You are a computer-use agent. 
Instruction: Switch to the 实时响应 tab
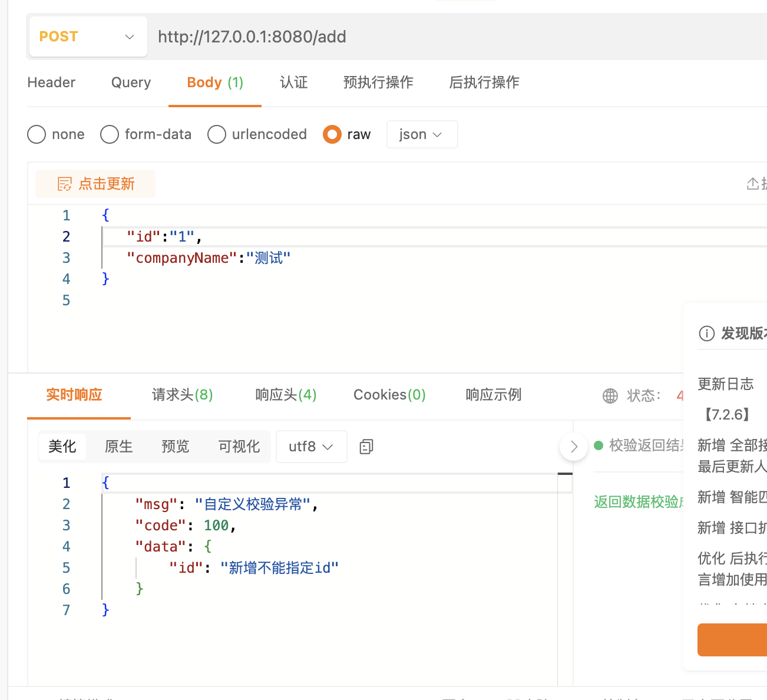(x=74, y=395)
